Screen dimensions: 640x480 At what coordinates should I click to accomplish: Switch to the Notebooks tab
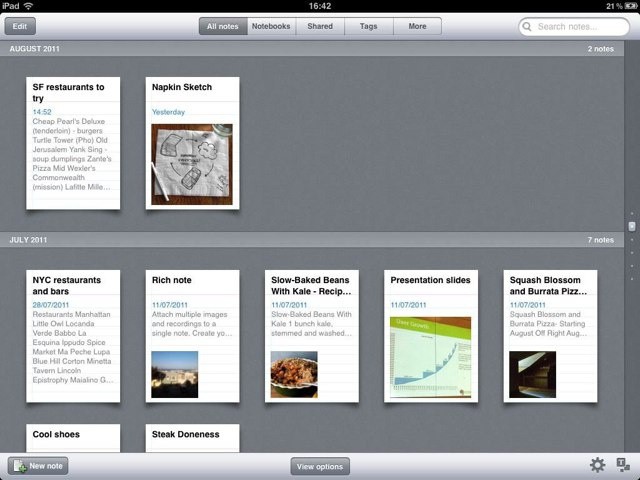(272, 27)
